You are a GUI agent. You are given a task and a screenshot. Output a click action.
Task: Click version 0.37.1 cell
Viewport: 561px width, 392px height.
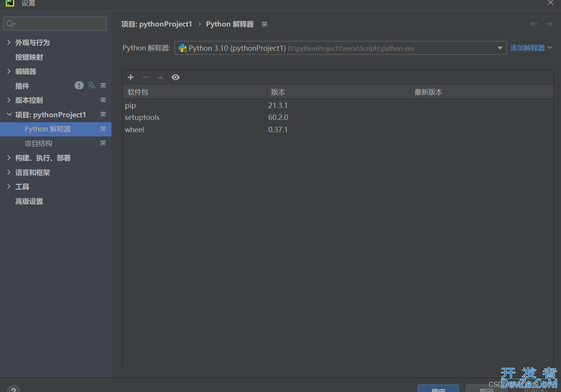coord(278,130)
